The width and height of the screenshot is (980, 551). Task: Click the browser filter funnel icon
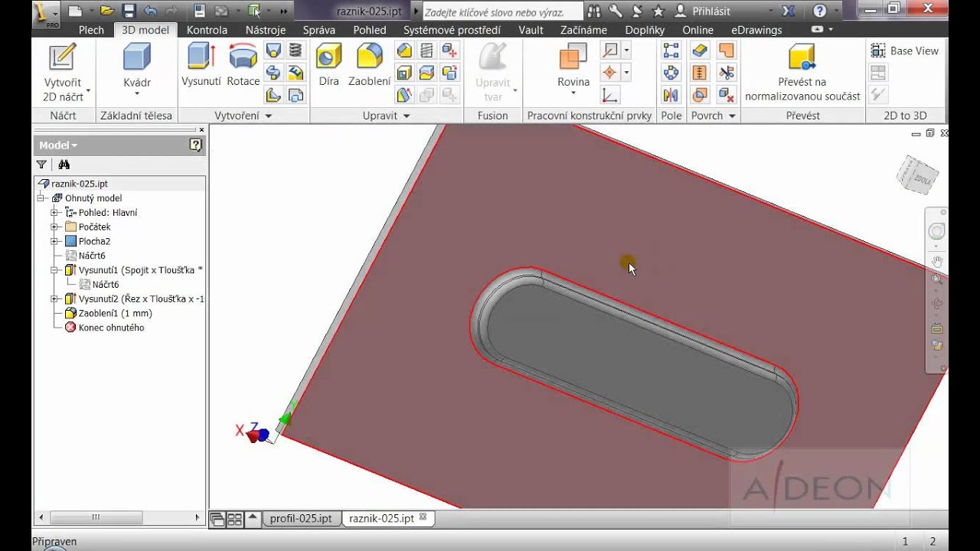tap(41, 165)
